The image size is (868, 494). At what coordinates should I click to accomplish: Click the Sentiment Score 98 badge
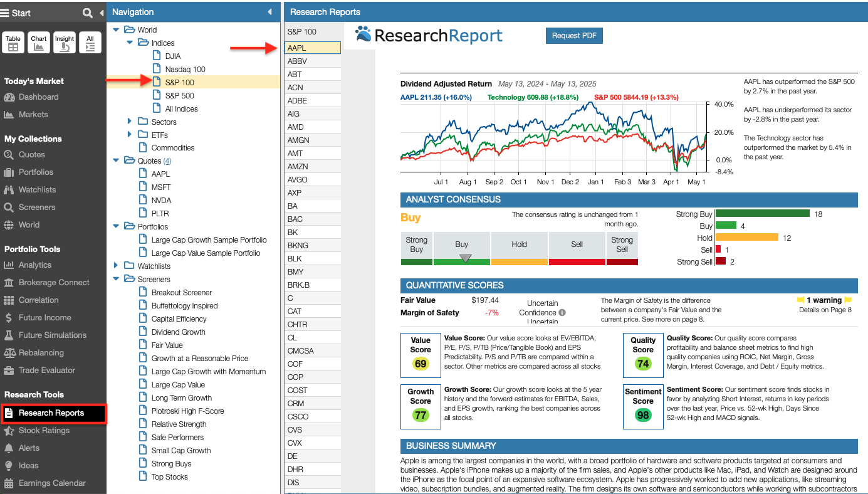(x=643, y=415)
